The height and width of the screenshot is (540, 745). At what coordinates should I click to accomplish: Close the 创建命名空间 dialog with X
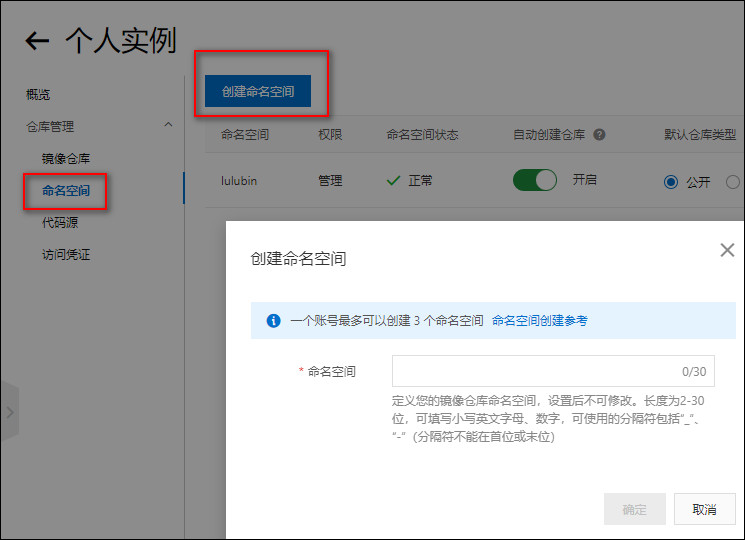pos(727,250)
